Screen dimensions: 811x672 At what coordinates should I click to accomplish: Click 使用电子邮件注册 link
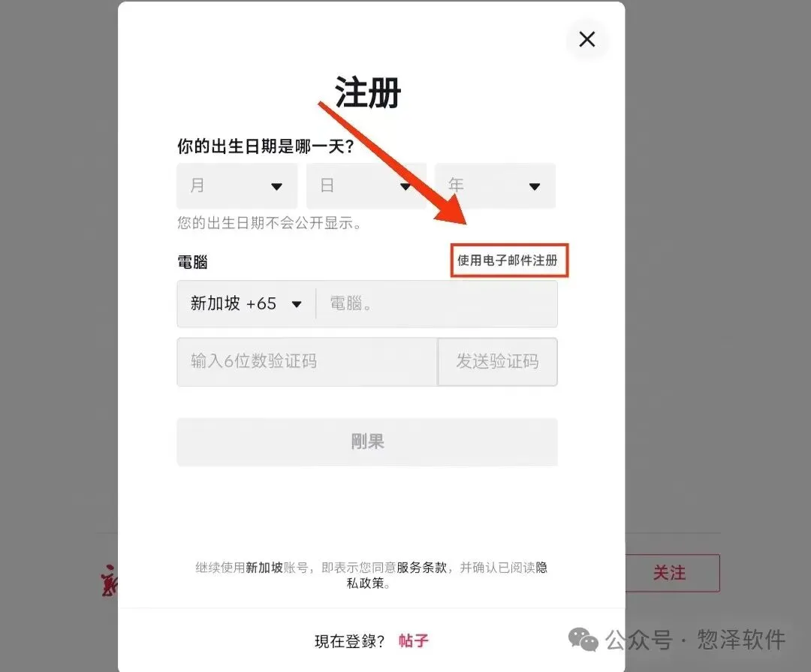click(x=508, y=261)
